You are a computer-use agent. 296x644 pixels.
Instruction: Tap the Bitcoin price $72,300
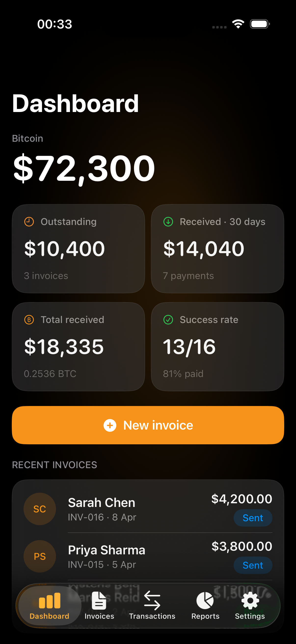pyautogui.click(x=84, y=168)
